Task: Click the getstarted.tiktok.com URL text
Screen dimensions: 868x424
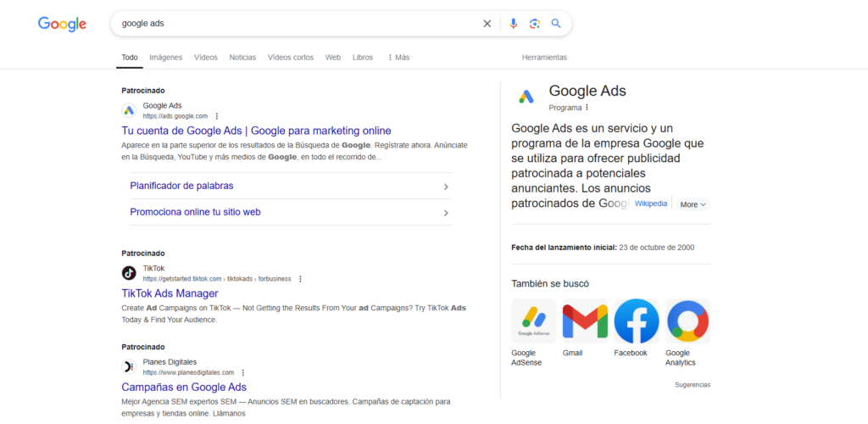Action: (217, 279)
